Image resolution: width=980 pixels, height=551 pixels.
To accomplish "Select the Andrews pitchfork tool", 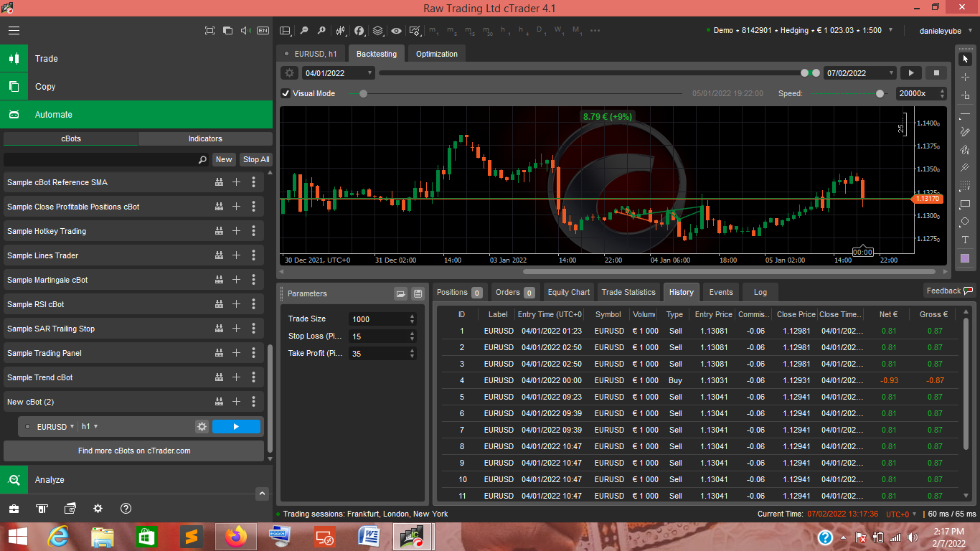I will [x=965, y=168].
